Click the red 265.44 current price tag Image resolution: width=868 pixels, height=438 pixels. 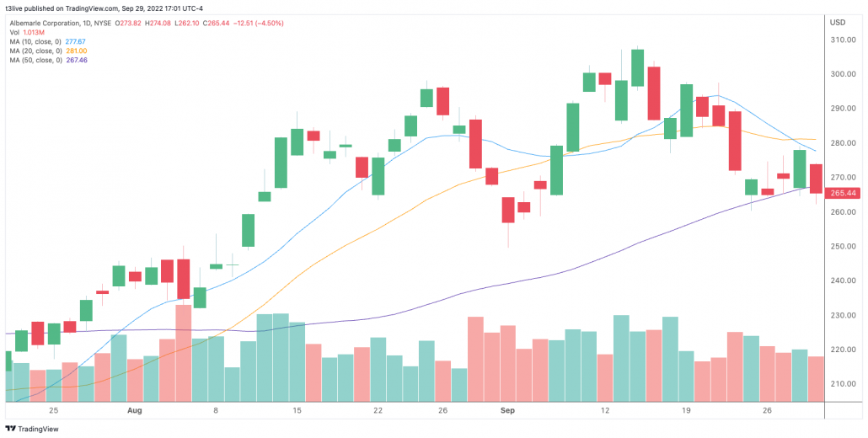(x=843, y=193)
